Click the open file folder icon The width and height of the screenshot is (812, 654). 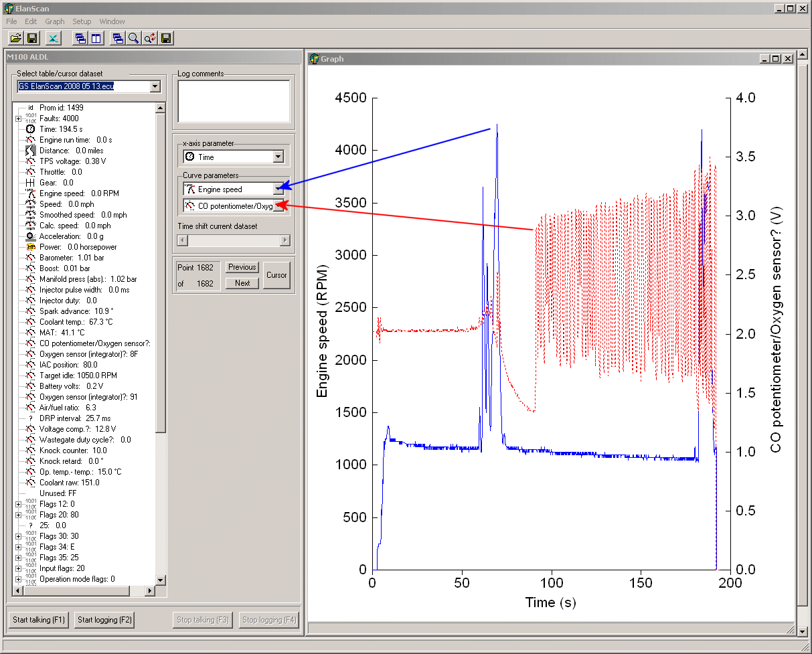[x=16, y=38]
